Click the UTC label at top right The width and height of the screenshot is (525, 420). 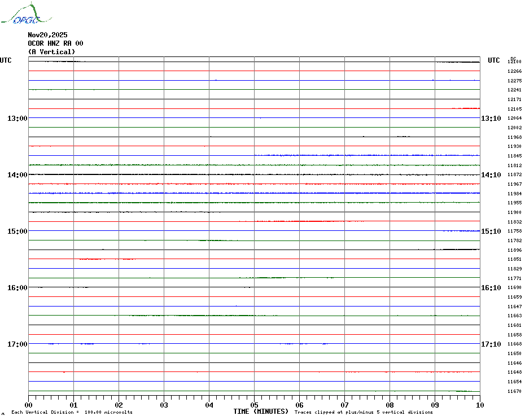(x=494, y=60)
